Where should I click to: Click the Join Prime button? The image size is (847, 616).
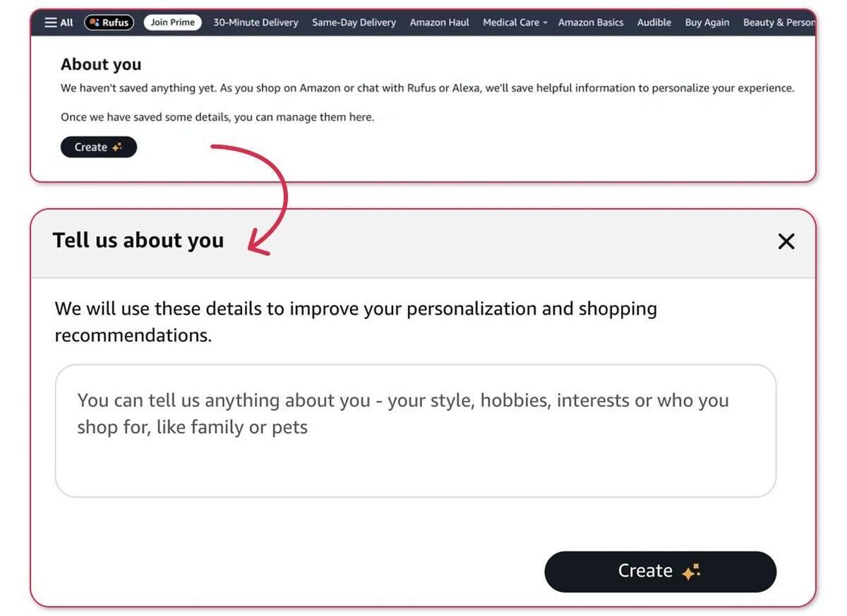coord(172,22)
